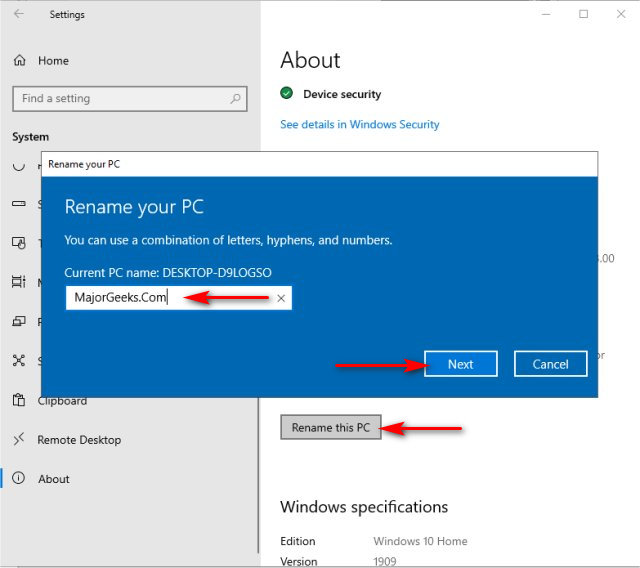Image resolution: width=640 pixels, height=568 pixels.
Task: Click the search magnifier icon
Action: [x=236, y=99]
